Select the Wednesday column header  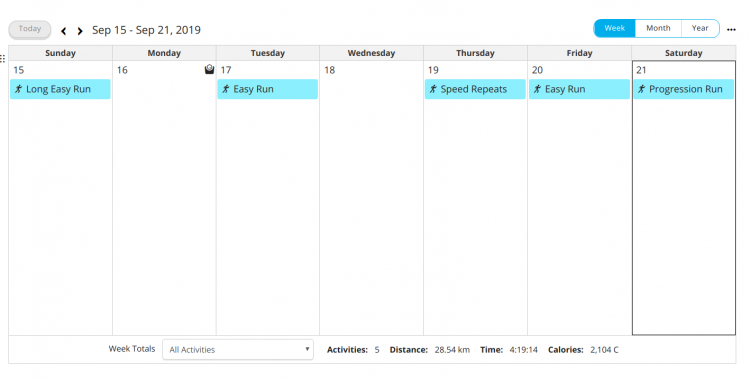coord(371,53)
